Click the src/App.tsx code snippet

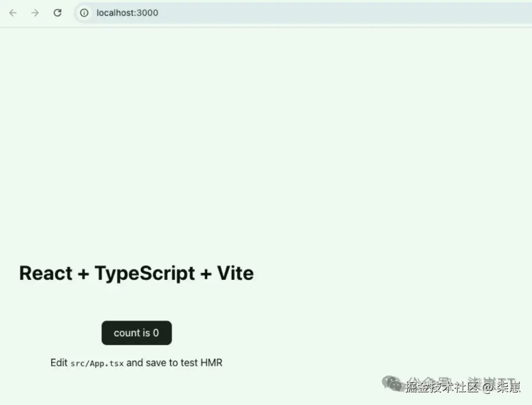pyautogui.click(x=97, y=363)
